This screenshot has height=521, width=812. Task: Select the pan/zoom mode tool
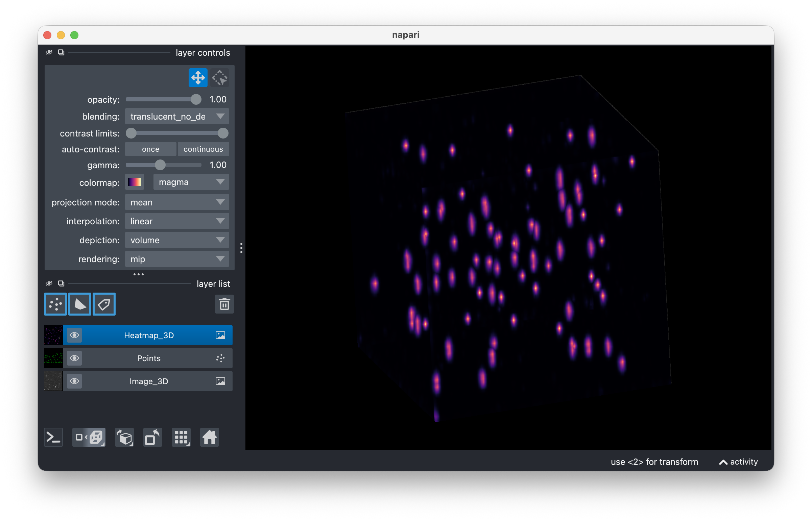click(x=198, y=78)
